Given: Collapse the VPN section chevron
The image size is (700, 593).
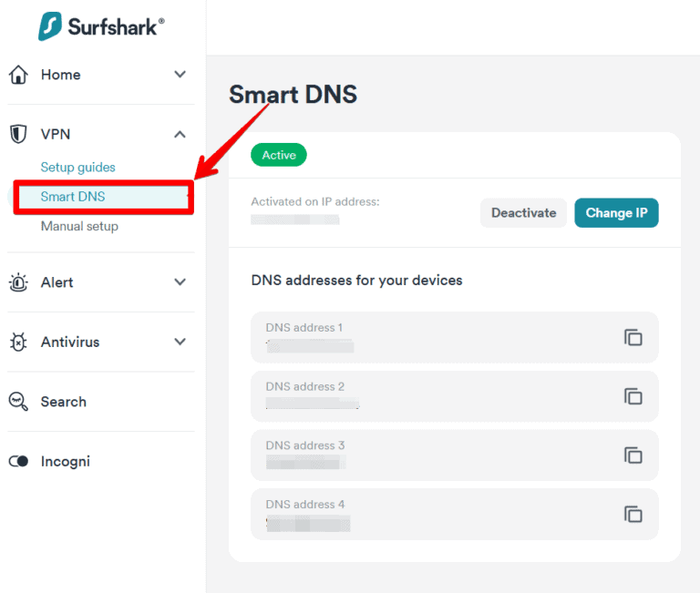Looking at the screenshot, I should click(x=180, y=134).
